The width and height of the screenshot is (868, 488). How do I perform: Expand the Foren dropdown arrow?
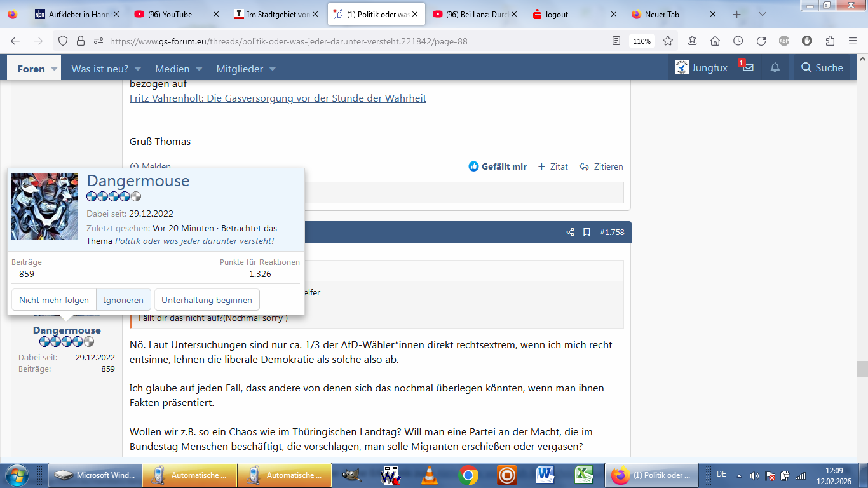[x=54, y=69]
